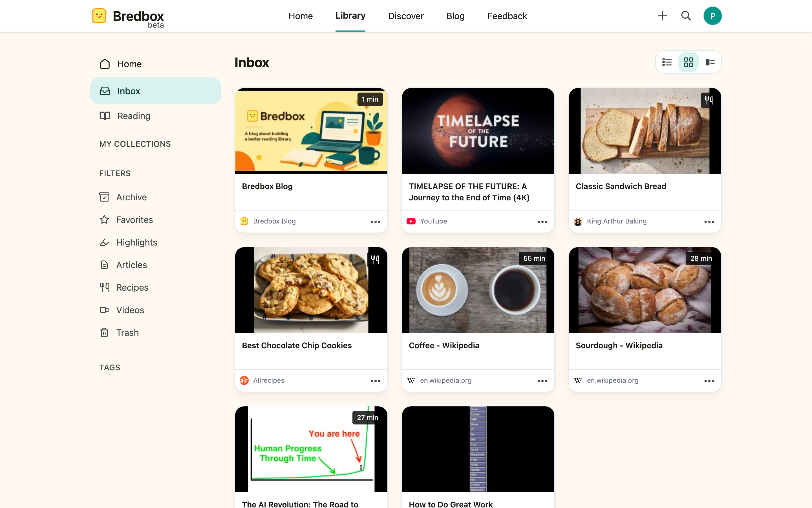Open options menu for Bredbox Blog card
The height and width of the screenshot is (508, 812).
point(375,222)
